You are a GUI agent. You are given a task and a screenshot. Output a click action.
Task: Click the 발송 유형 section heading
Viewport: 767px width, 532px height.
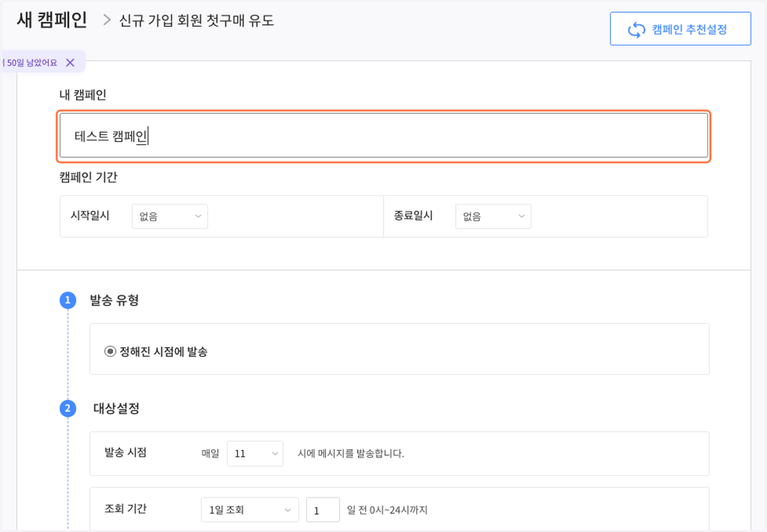[x=114, y=300]
